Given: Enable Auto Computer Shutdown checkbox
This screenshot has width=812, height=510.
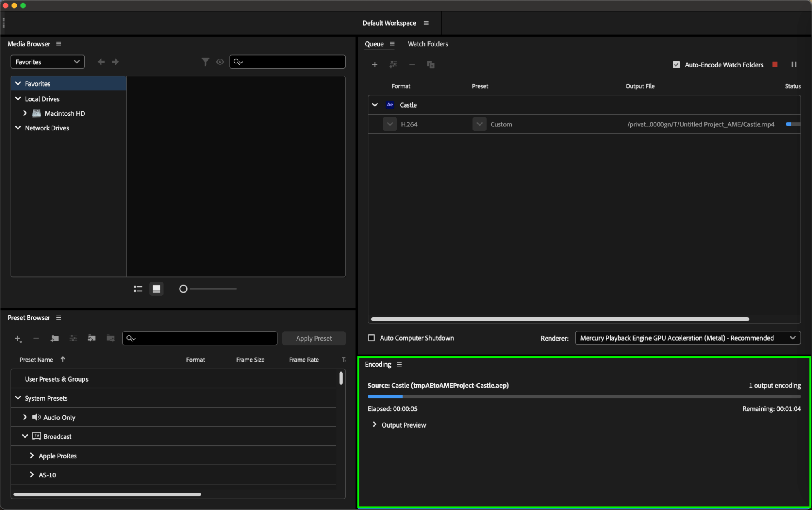Looking at the screenshot, I should 371,338.
